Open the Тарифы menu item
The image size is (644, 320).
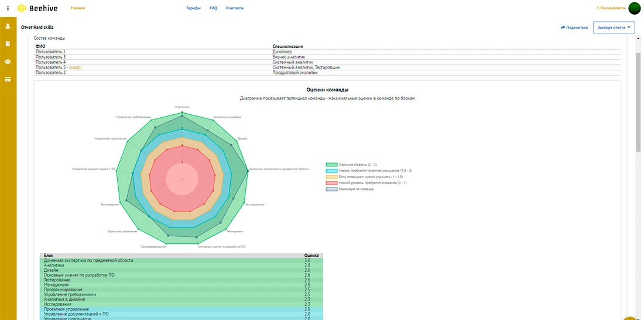(193, 8)
